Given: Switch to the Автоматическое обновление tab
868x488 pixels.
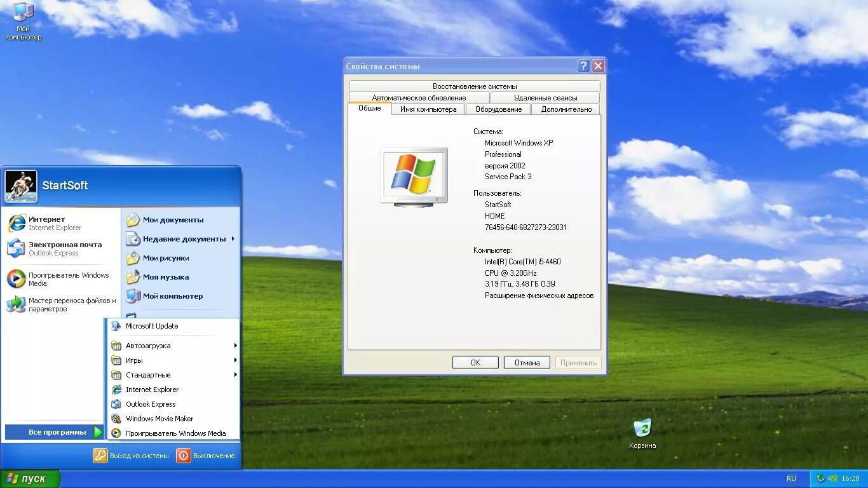Looking at the screenshot, I should 419,97.
